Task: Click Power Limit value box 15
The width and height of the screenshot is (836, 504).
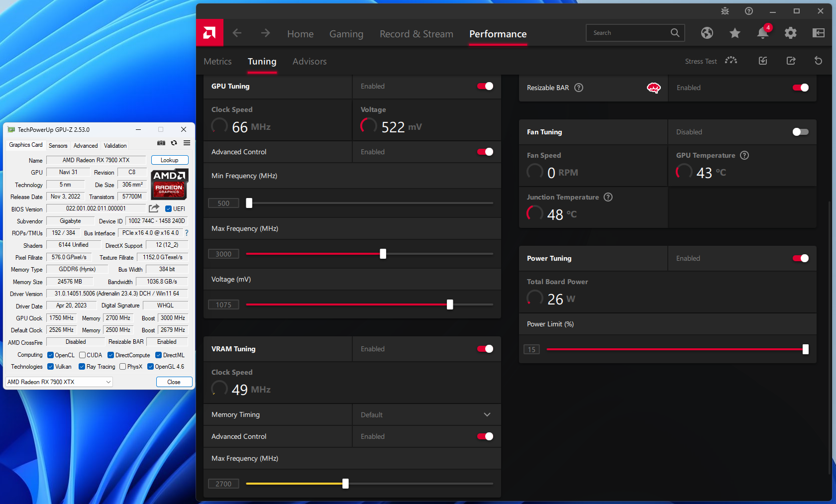Action: pos(531,349)
